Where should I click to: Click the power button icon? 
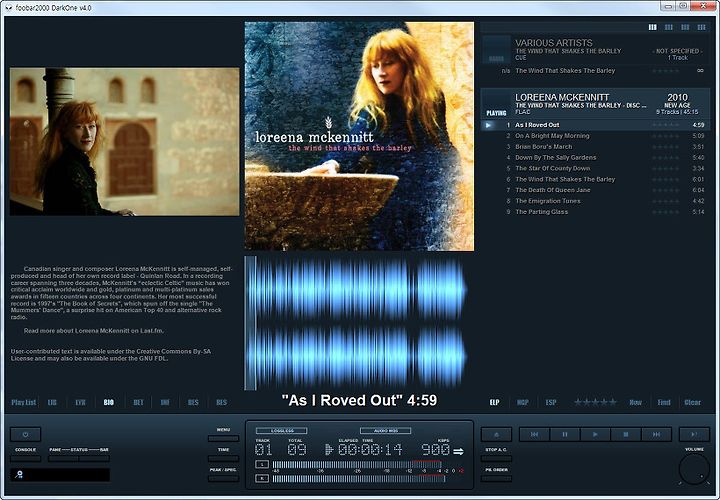[x=25, y=434]
